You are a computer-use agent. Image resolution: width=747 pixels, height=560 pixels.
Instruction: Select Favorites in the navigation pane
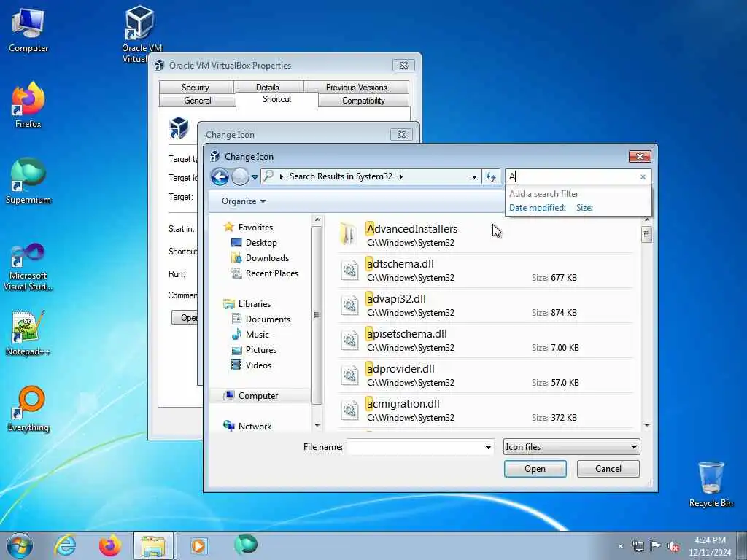click(x=255, y=227)
